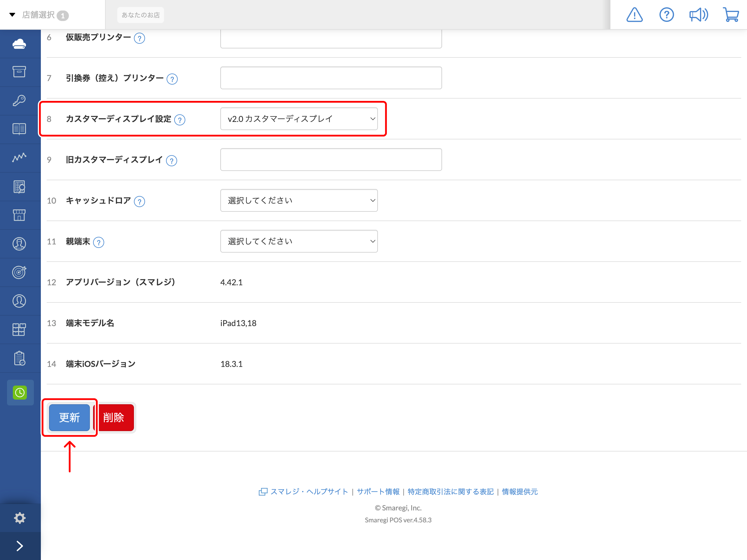
Task: Expand the 店舗選択 store selector
Action: click(x=39, y=15)
